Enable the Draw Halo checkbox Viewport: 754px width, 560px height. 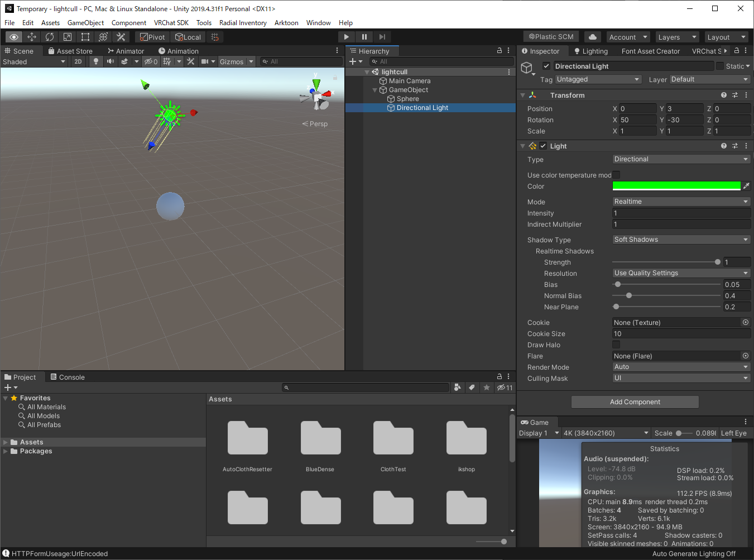point(616,344)
